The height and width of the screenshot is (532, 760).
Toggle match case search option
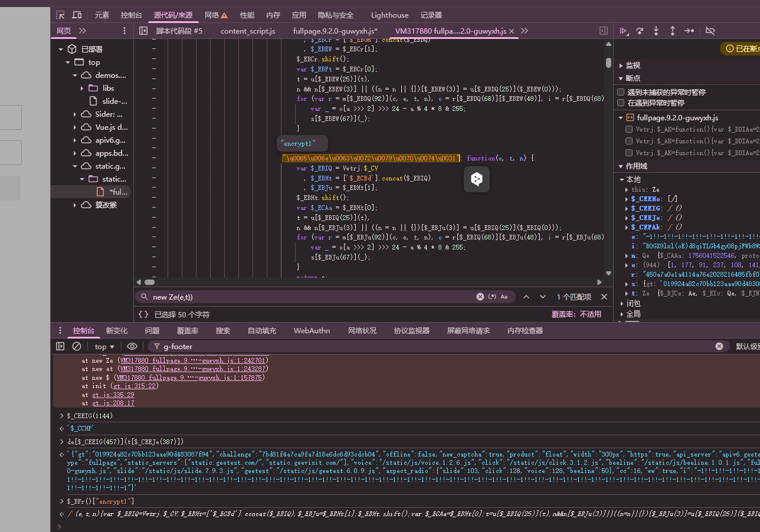[x=504, y=297]
